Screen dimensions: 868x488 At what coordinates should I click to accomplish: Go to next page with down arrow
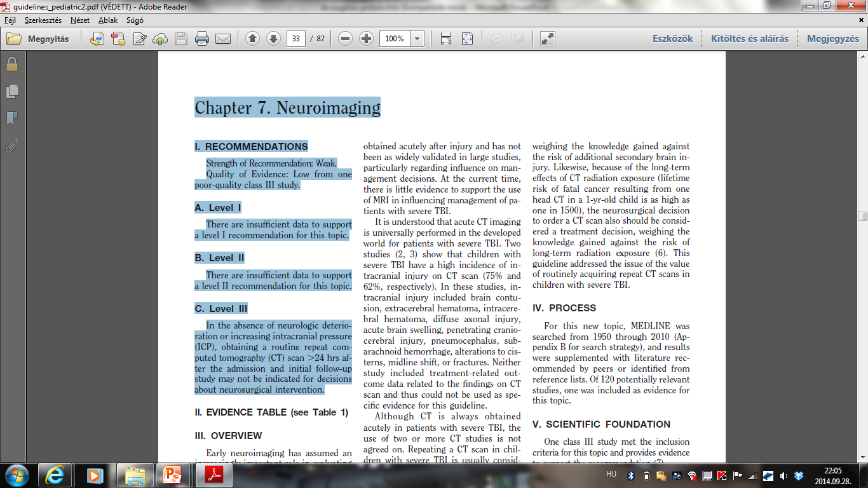pyautogui.click(x=273, y=39)
